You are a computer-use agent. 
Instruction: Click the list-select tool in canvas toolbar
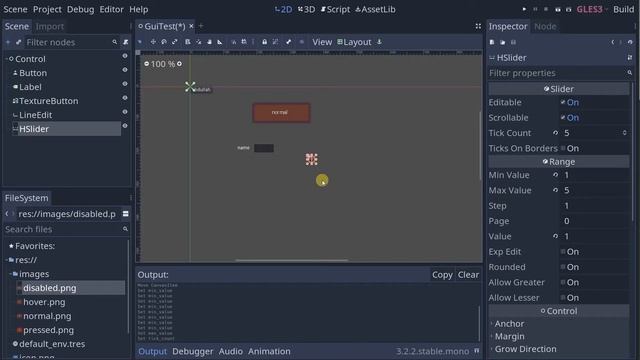tap(188, 42)
